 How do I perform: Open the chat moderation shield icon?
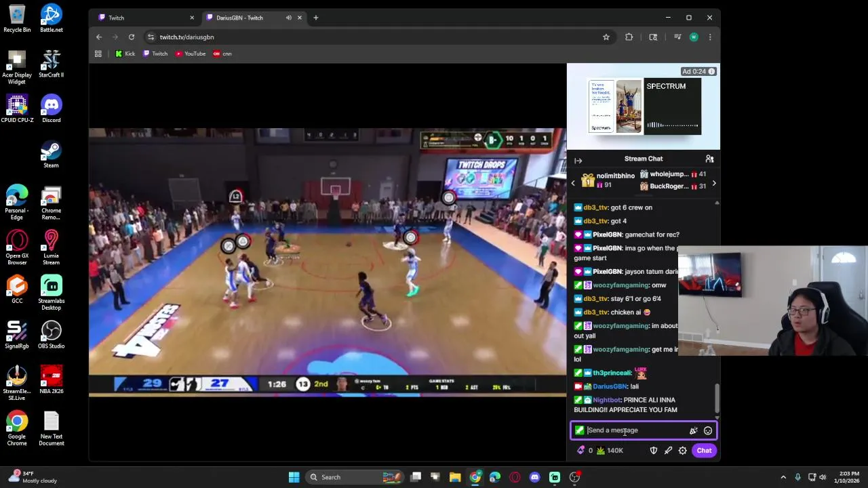[654, 451]
